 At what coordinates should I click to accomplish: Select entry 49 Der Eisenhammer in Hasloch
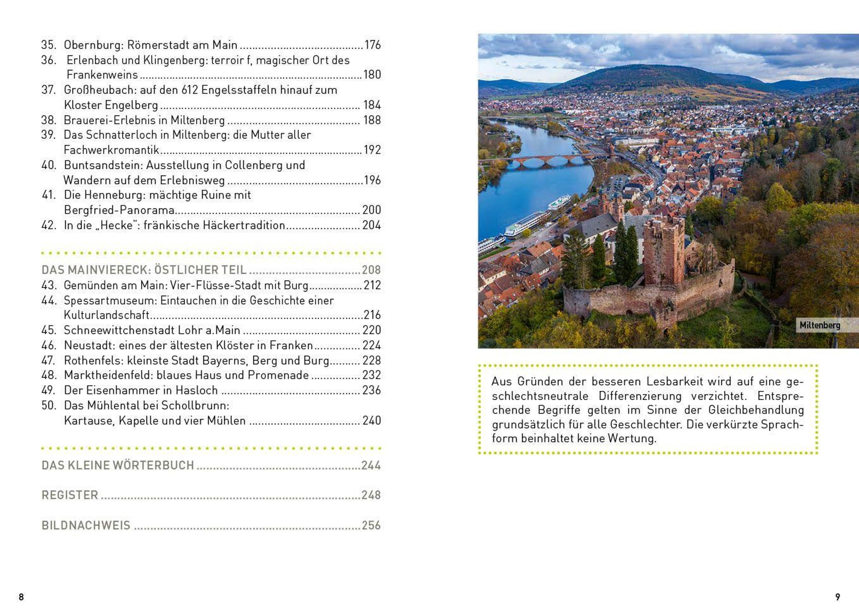point(141,390)
